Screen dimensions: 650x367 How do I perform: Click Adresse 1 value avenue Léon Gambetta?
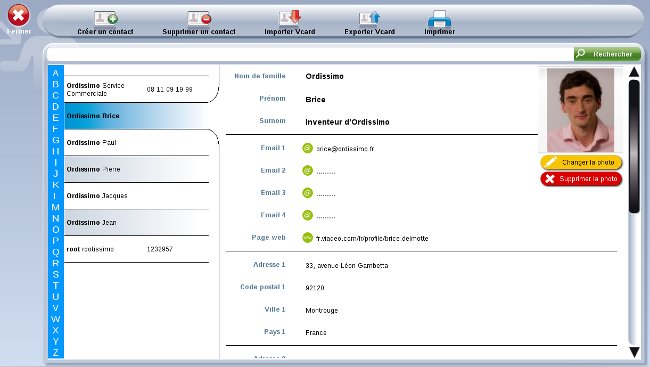(347, 265)
